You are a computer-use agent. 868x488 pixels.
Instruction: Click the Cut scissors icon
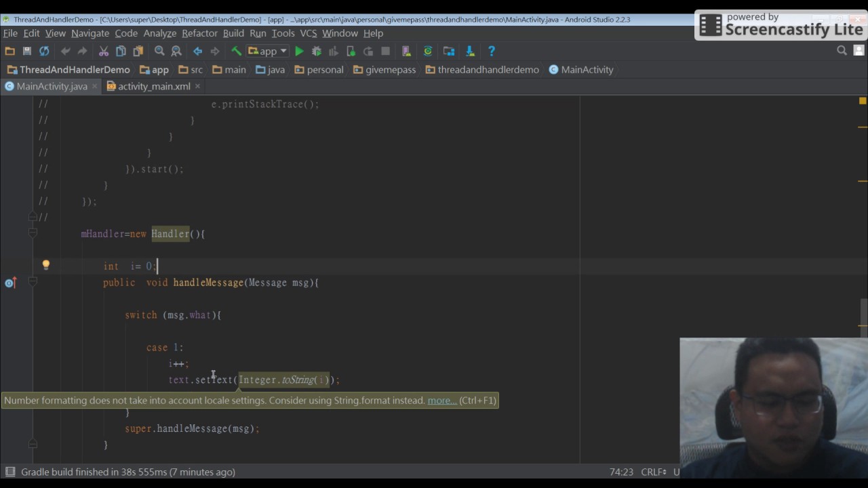pos(104,51)
